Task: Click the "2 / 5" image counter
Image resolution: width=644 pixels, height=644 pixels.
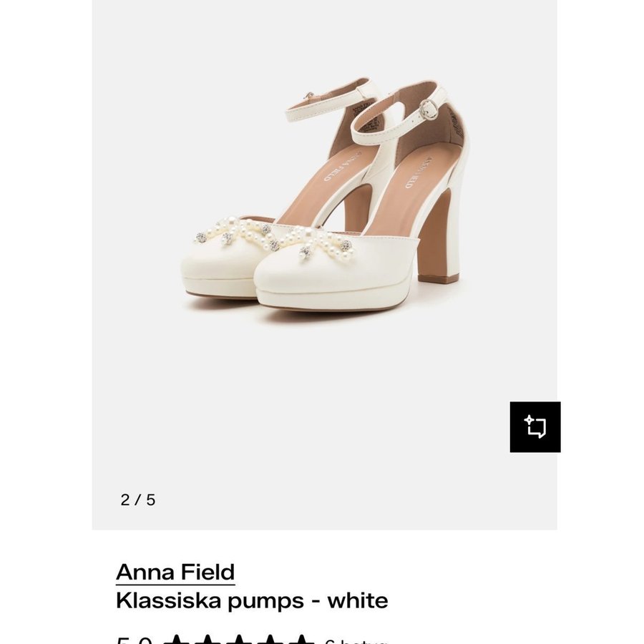Action: [138, 500]
